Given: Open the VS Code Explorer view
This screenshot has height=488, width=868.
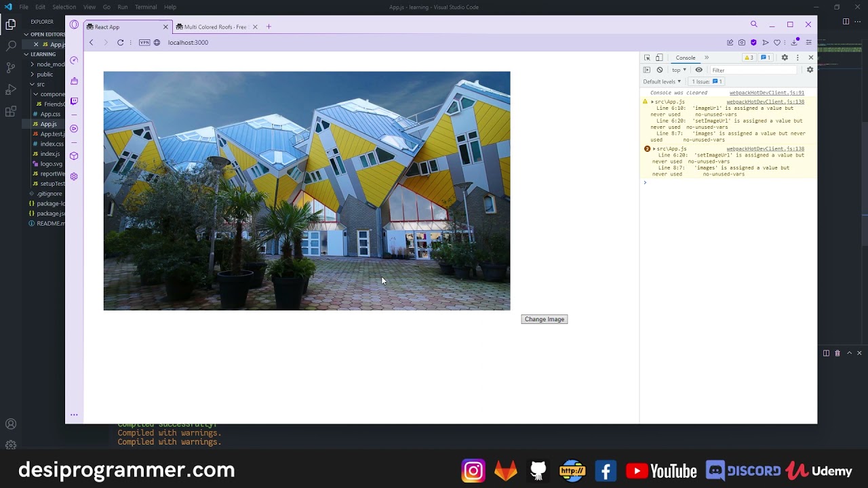Looking at the screenshot, I should click(x=10, y=24).
